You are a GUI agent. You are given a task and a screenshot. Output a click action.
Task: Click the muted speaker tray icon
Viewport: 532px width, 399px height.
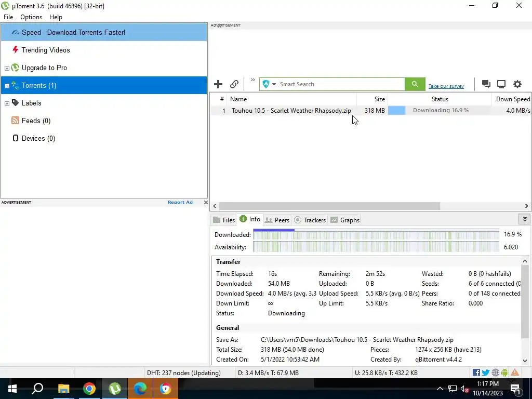click(464, 389)
